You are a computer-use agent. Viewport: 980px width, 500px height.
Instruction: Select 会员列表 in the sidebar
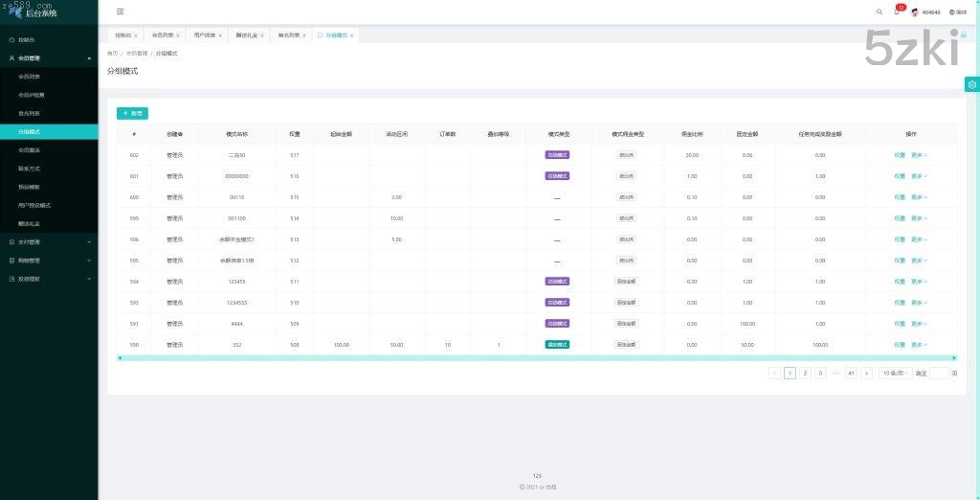tap(30, 77)
